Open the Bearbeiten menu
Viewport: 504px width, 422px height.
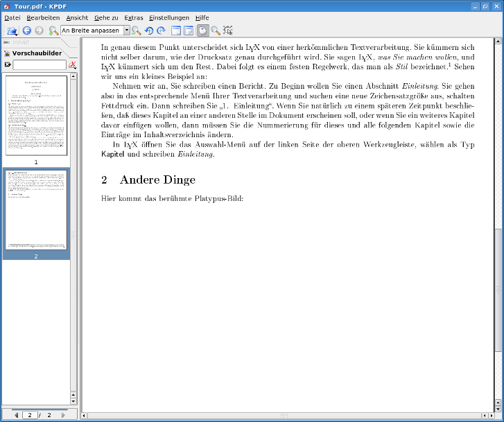(43, 18)
